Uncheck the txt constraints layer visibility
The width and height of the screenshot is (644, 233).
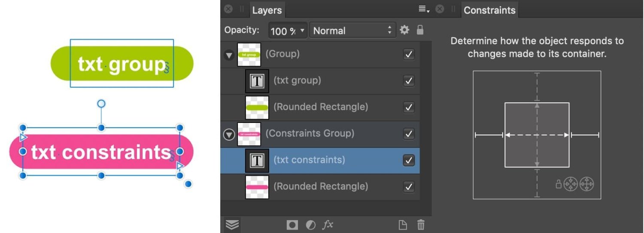click(409, 160)
